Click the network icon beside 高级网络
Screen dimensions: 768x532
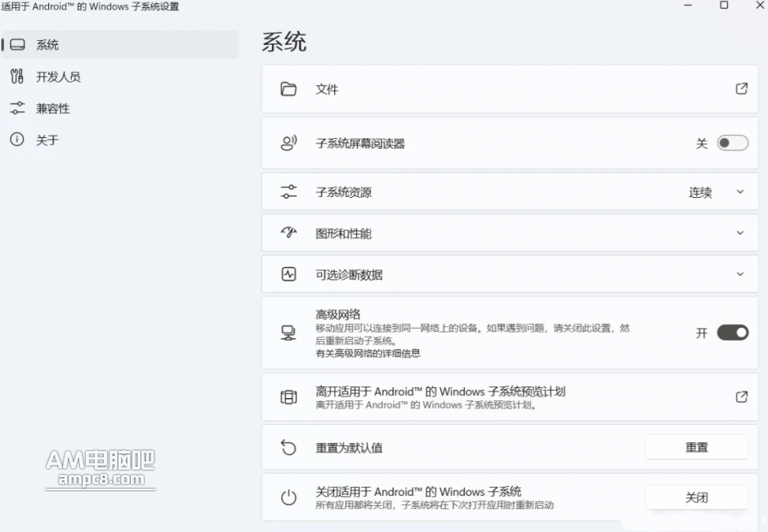click(288, 333)
